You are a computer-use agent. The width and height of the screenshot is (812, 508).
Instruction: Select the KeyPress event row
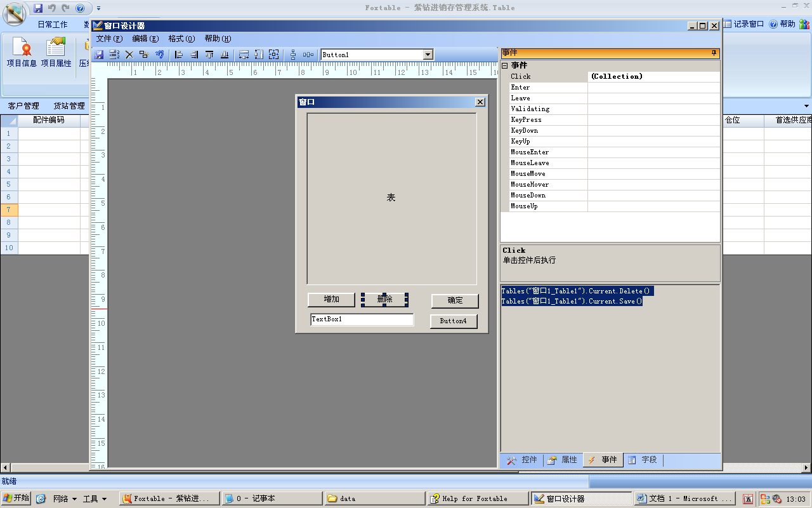(x=610, y=119)
